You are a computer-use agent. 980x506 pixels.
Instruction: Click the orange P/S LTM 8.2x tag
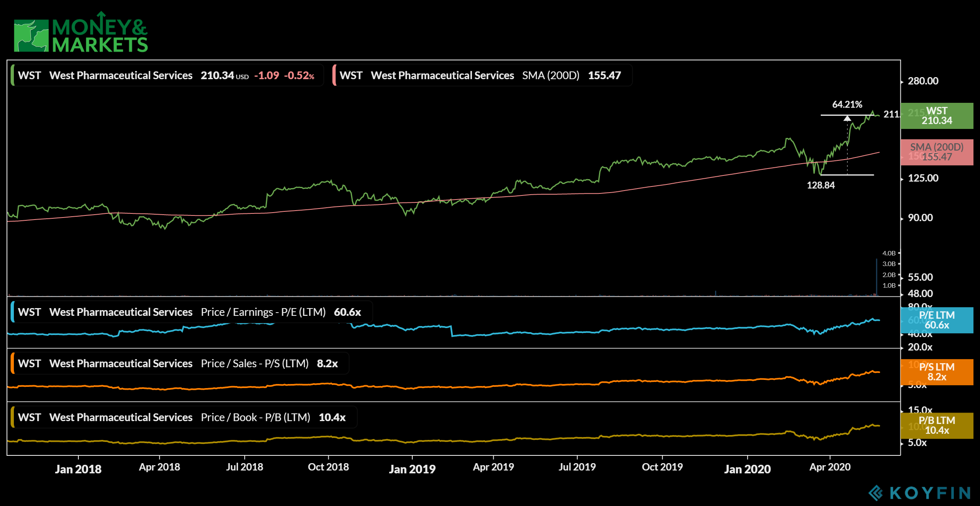coord(937,372)
